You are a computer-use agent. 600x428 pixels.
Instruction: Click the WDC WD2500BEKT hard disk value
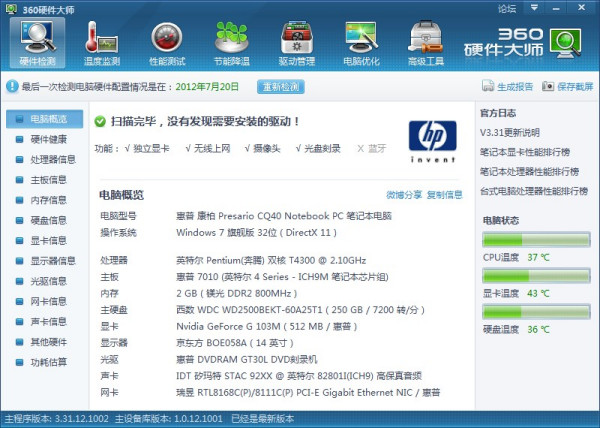click(x=300, y=310)
